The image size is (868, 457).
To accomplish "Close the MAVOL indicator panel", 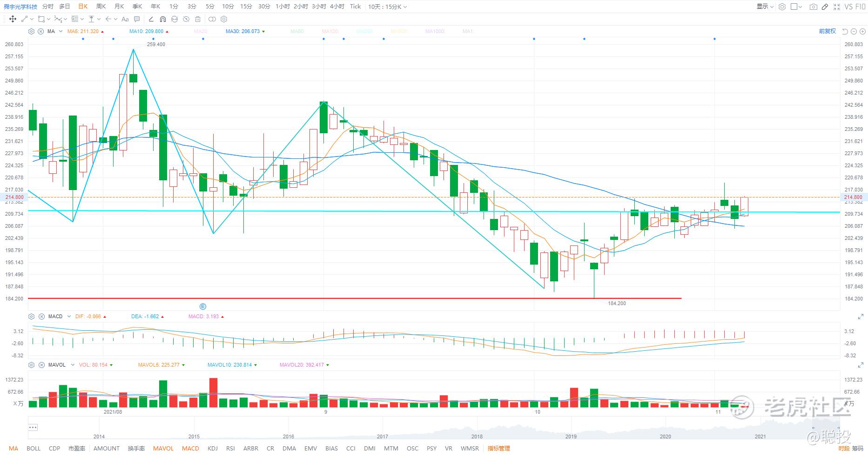I will (41, 365).
